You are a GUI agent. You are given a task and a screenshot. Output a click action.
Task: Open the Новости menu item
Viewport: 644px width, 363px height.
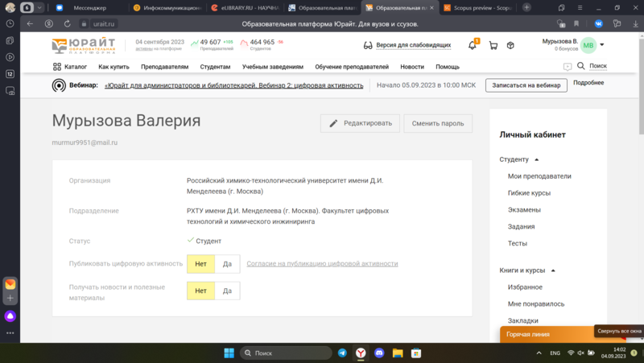point(412,67)
